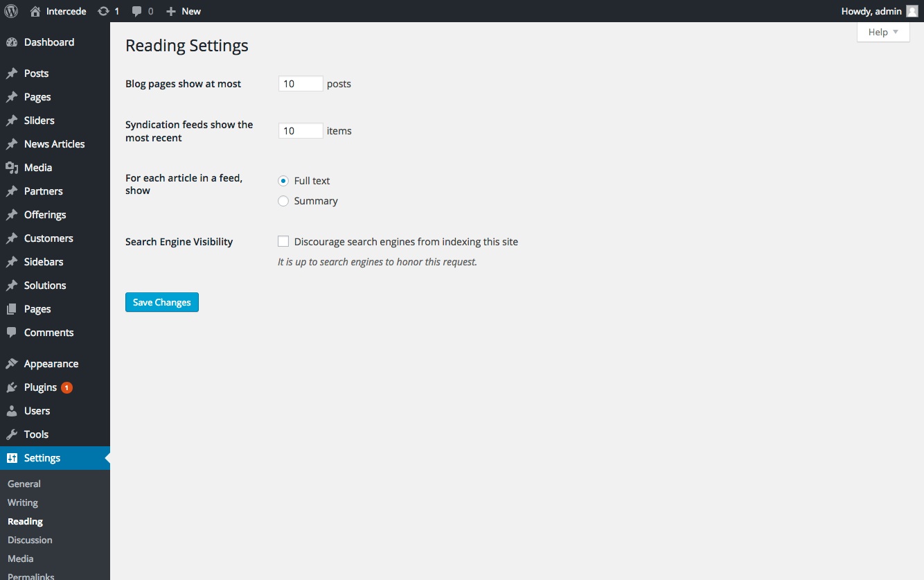
Task: Check Discourage search engines checkbox
Action: 283,241
